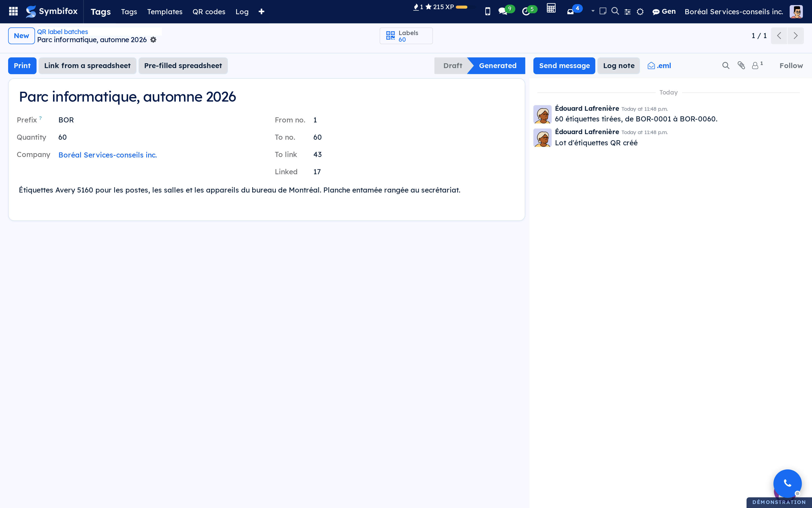Open the sticky note icon
This screenshot has width=812, height=508.
click(603, 11)
